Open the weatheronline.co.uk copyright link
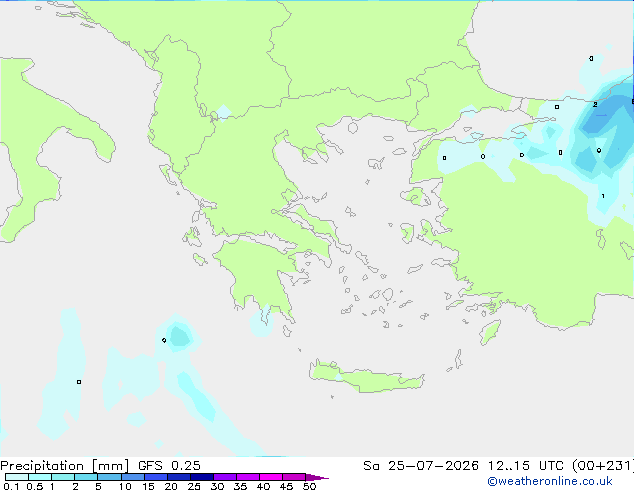The height and width of the screenshot is (490, 634). [550, 481]
